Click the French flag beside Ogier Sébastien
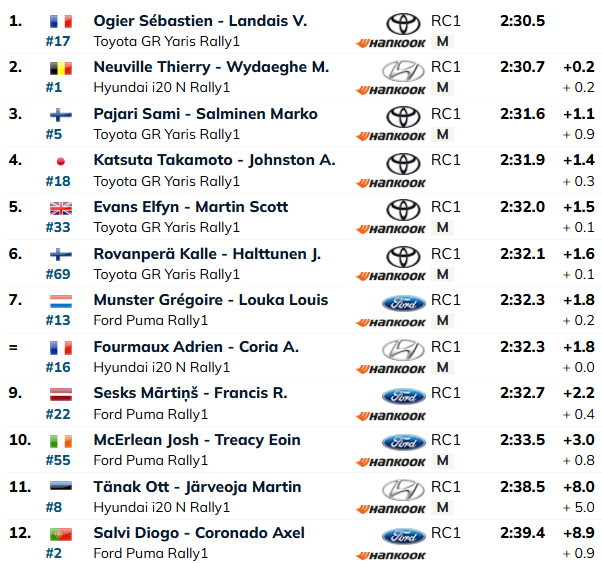This screenshot has height=563, width=602. pos(61,22)
